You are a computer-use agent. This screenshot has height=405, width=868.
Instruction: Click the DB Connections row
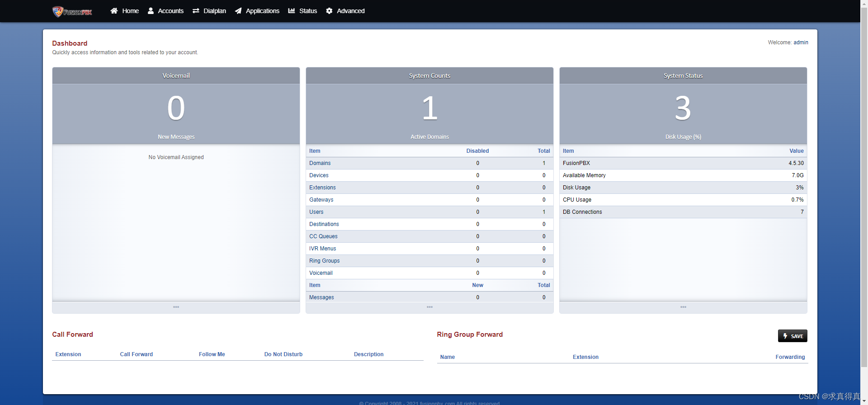[x=683, y=212]
